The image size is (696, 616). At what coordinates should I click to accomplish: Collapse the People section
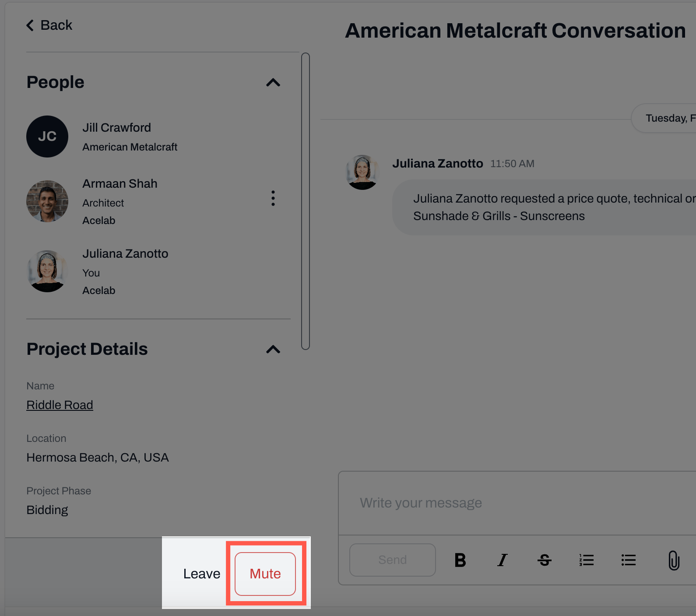point(273,82)
